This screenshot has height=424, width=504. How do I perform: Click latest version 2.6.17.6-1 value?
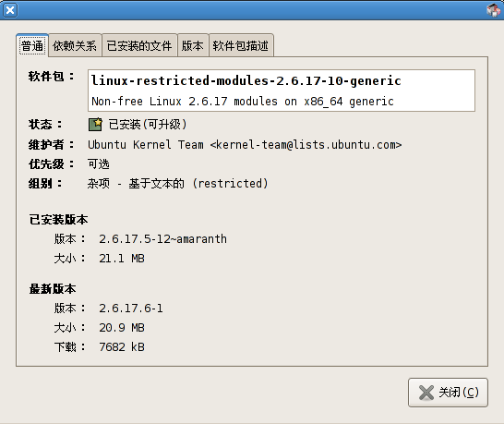point(131,309)
